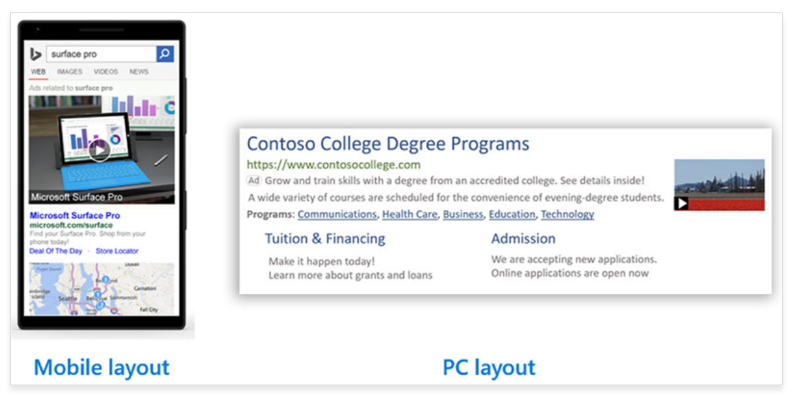
Task: Click the Health Care program link
Action: 410,214
